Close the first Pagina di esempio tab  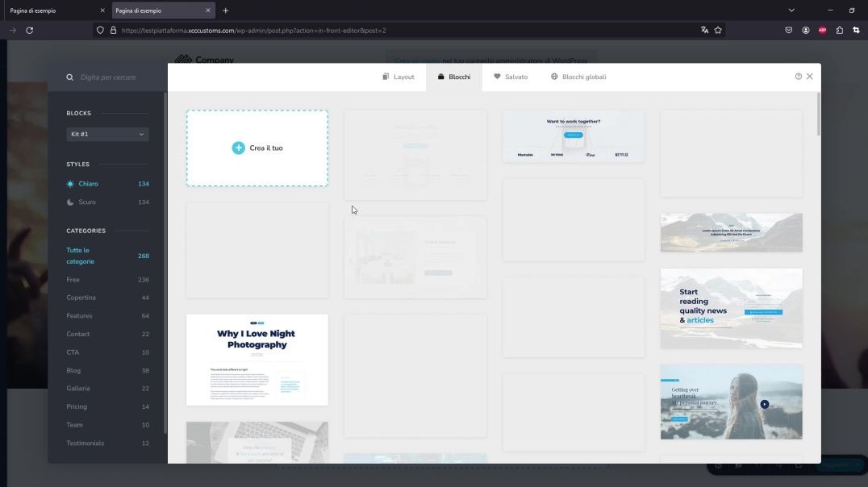[102, 10]
